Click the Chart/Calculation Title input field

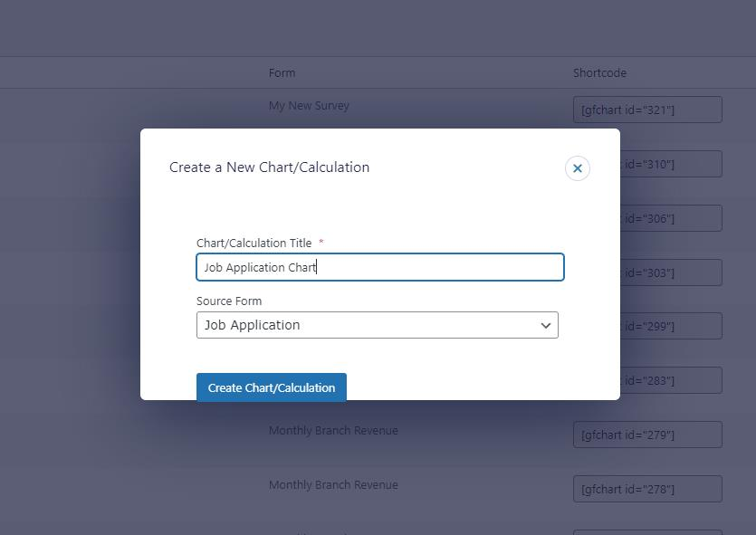pos(380,267)
